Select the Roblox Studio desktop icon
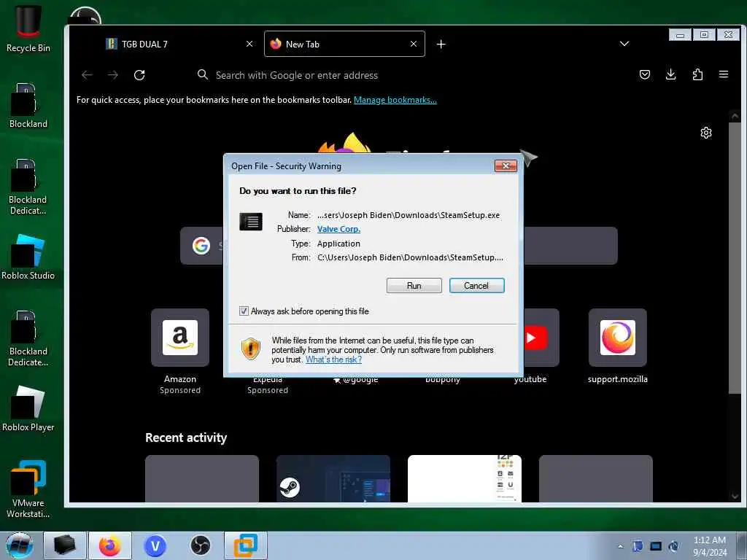This screenshot has height=560, width=747. click(x=28, y=257)
